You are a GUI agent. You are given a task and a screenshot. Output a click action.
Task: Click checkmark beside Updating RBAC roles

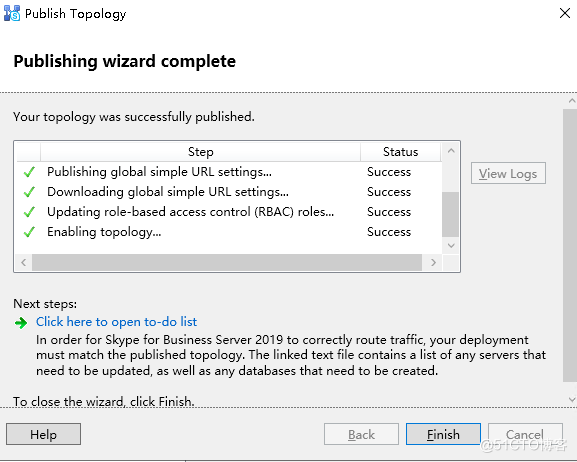29,212
